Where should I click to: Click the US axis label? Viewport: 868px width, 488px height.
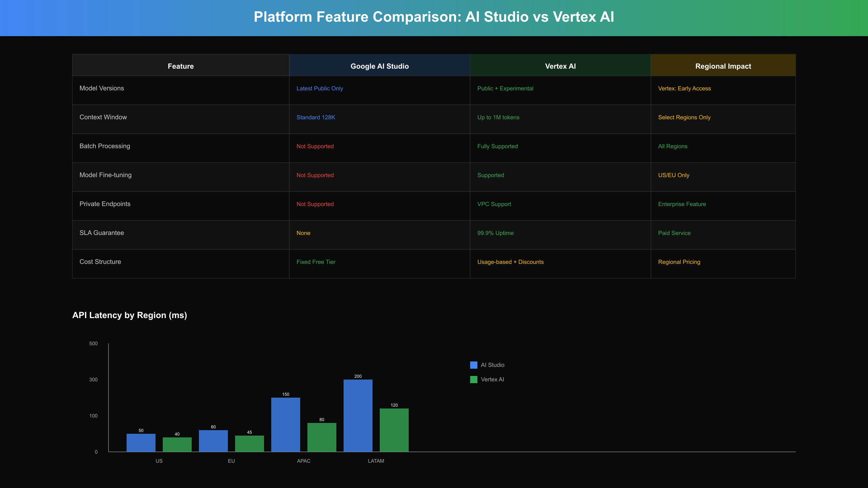coord(159,461)
